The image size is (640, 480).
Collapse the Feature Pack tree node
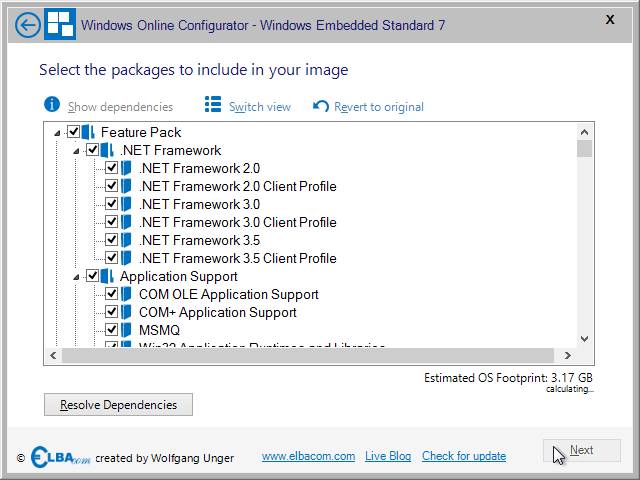pyautogui.click(x=57, y=133)
